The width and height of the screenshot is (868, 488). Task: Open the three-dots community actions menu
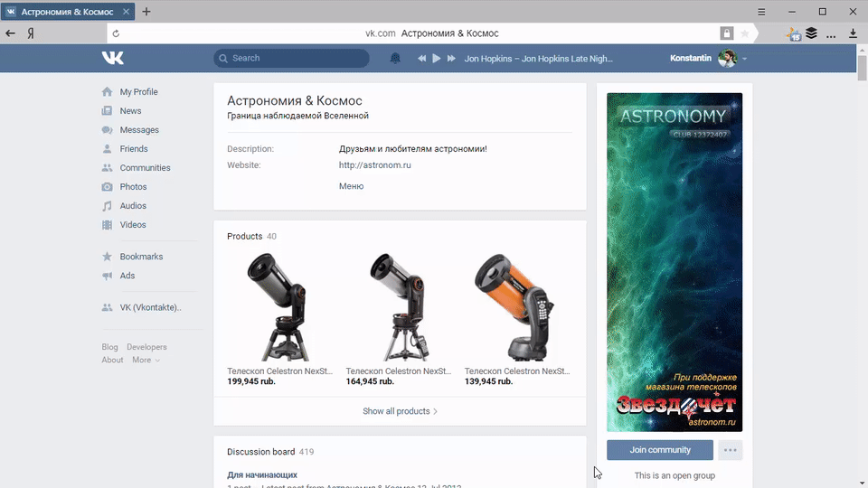(731, 450)
